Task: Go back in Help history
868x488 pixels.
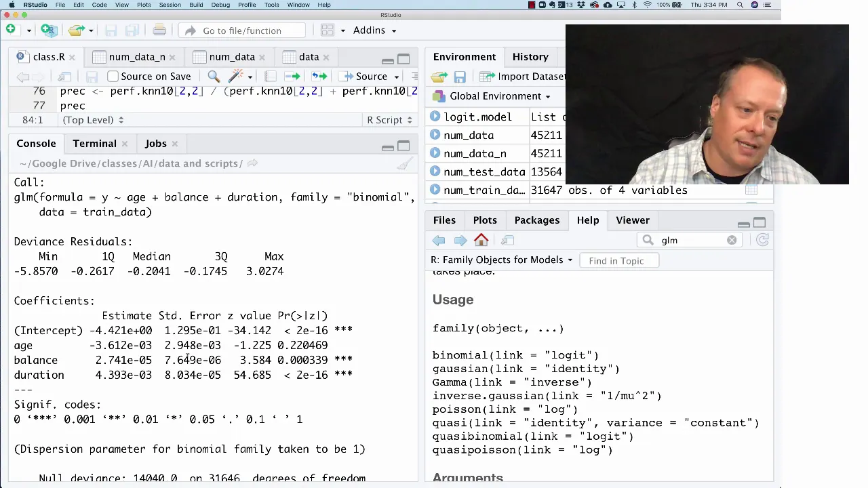Action: (x=439, y=241)
